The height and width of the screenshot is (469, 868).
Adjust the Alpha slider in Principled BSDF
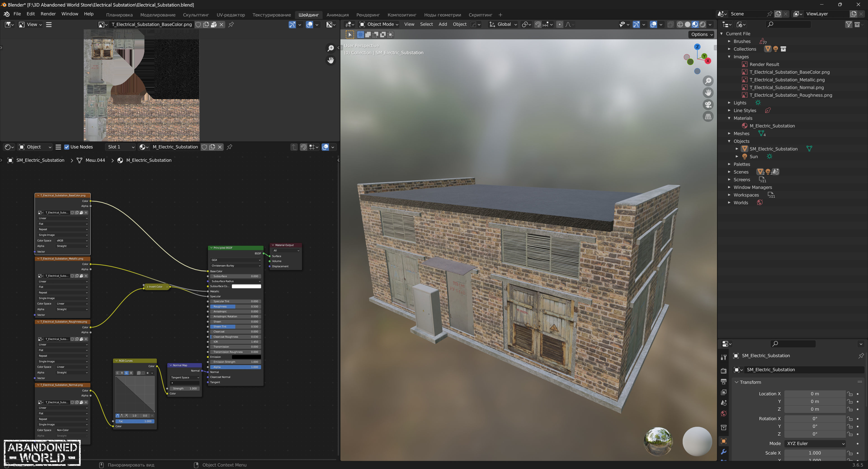236,367
